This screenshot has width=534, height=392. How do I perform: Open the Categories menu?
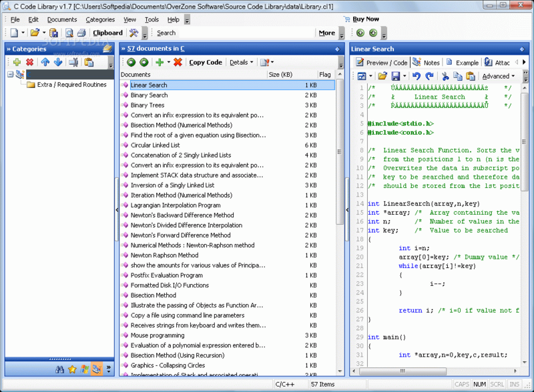100,19
